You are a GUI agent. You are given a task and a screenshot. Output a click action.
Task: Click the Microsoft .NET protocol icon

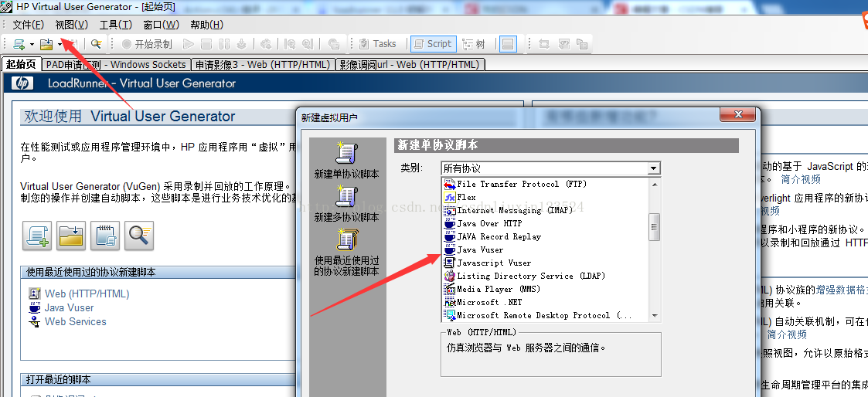click(x=449, y=303)
